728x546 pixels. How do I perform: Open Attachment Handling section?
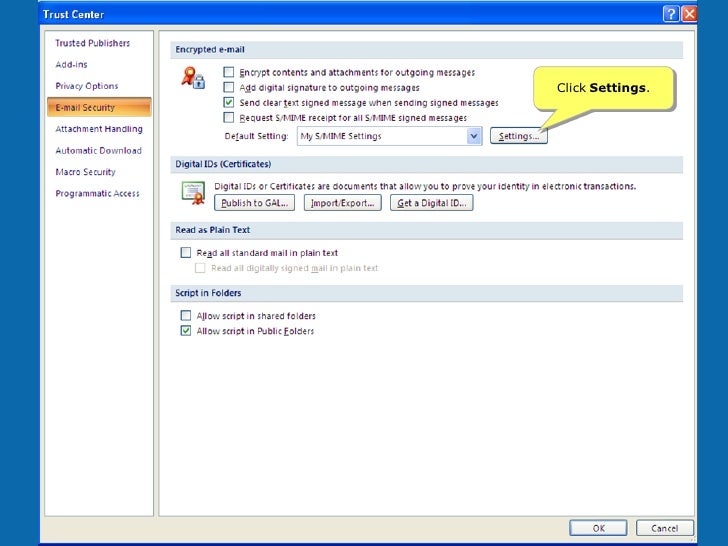point(99,129)
